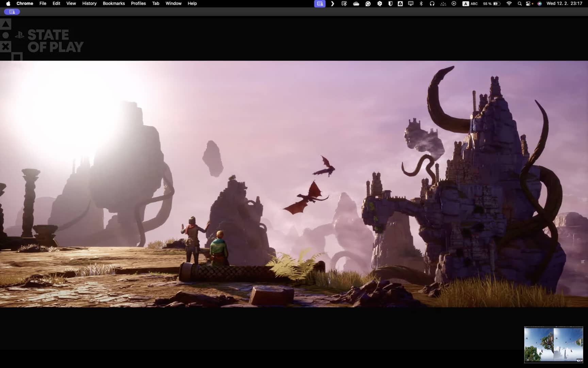Image resolution: width=588 pixels, height=368 pixels.
Task: Open the Bluetooth status menu
Action: click(421, 3)
